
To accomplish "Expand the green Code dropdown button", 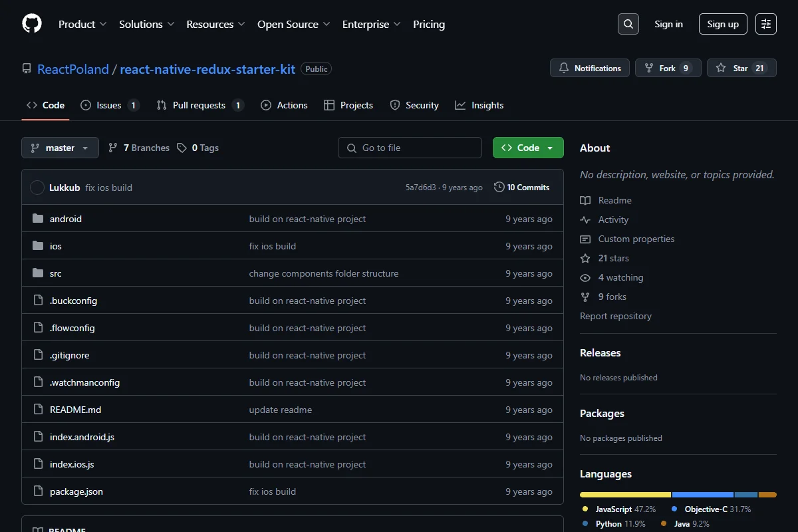I will click(x=528, y=148).
